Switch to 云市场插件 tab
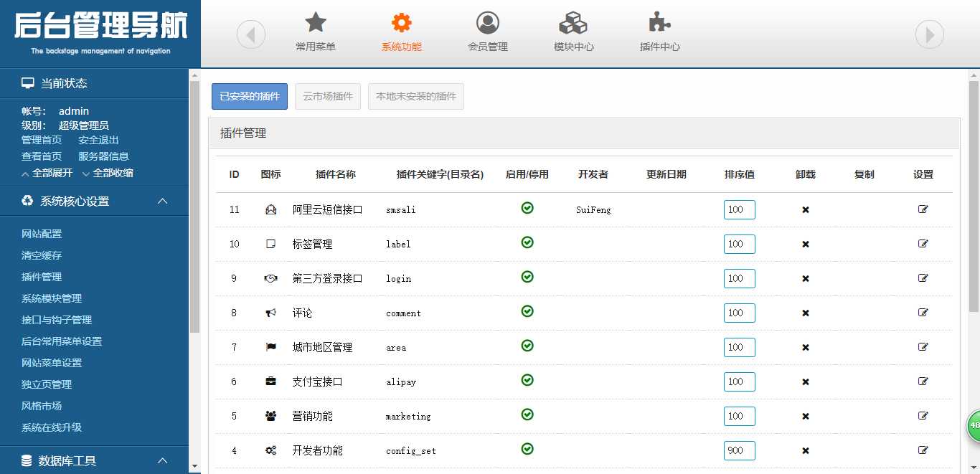Viewport: 980px width, 474px height. coord(328,96)
